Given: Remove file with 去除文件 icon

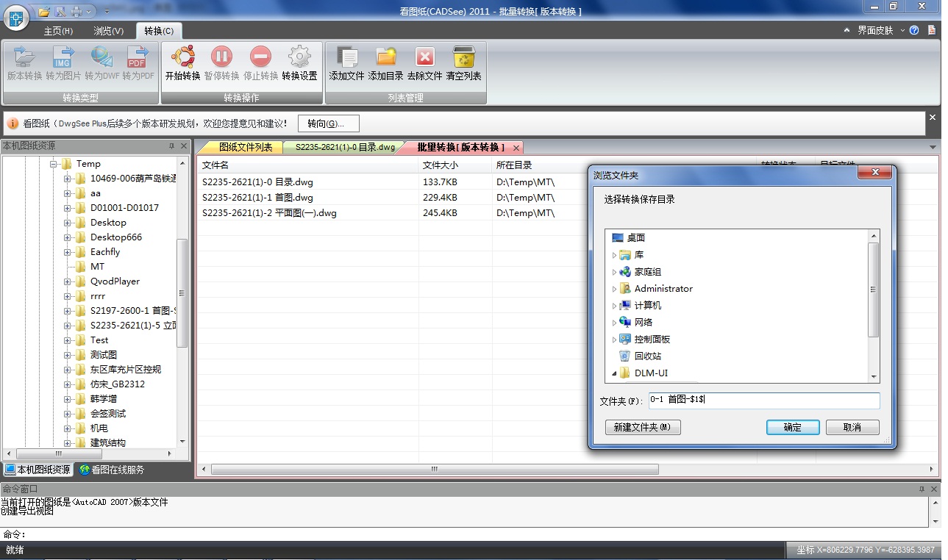Looking at the screenshot, I should tap(424, 57).
